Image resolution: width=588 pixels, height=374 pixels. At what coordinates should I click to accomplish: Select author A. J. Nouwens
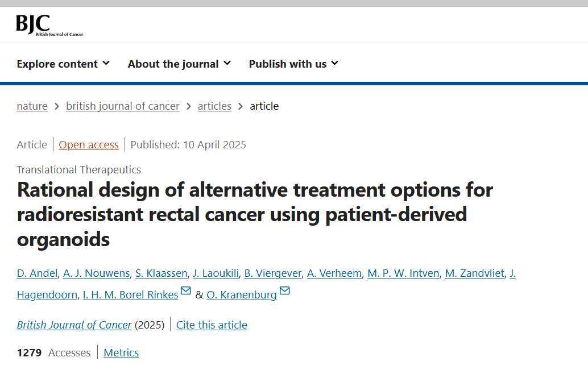pos(96,273)
